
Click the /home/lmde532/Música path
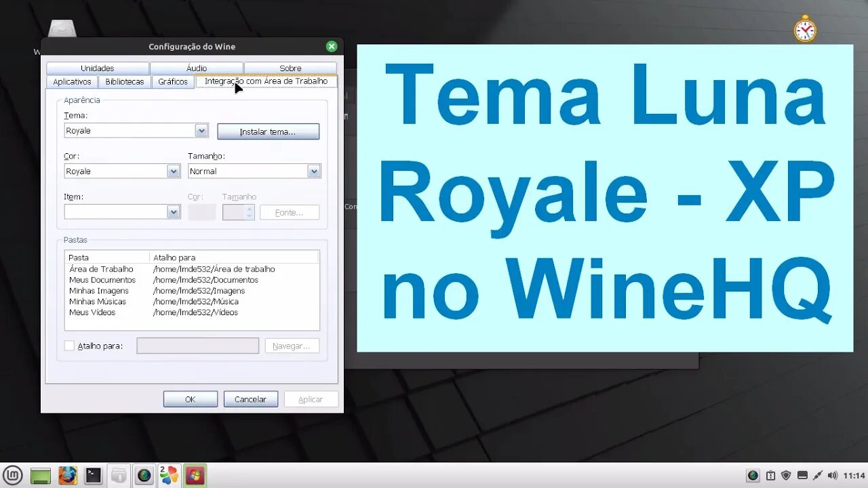pyautogui.click(x=196, y=302)
